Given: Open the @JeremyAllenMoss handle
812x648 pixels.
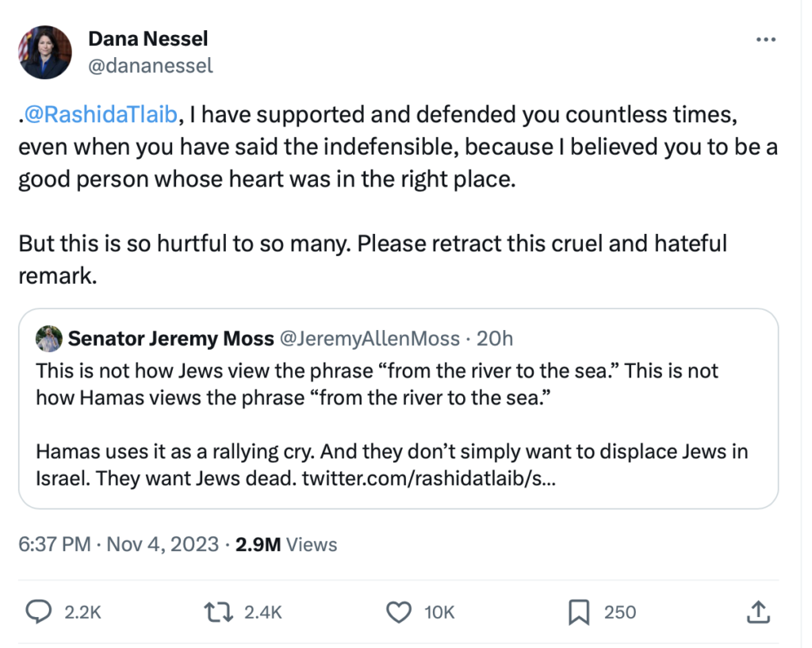Looking at the screenshot, I should point(367,339).
